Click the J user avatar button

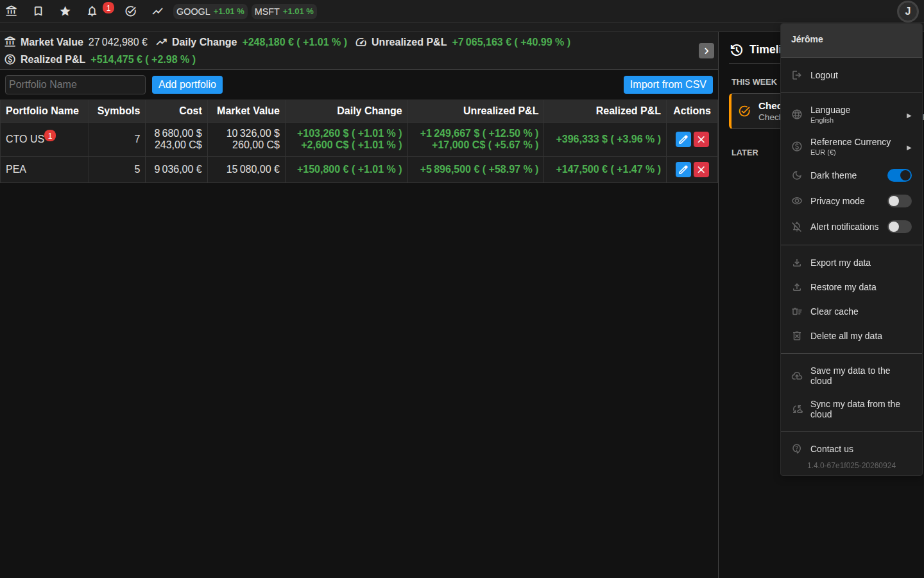pyautogui.click(x=907, y=11)
